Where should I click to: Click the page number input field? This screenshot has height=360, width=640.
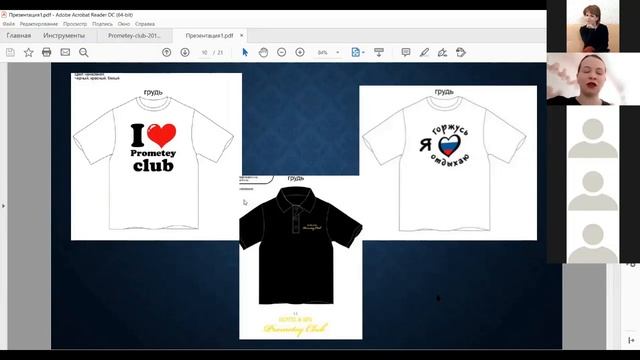click(x=204, y=53)
